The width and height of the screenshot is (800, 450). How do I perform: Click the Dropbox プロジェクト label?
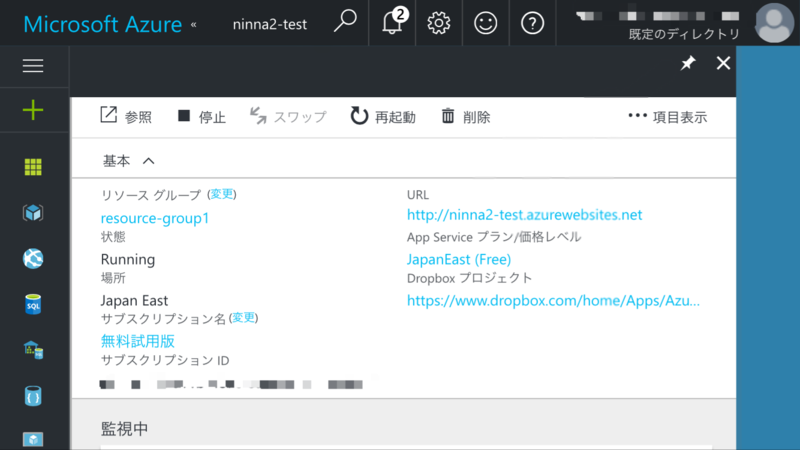[x=469, y=278]
